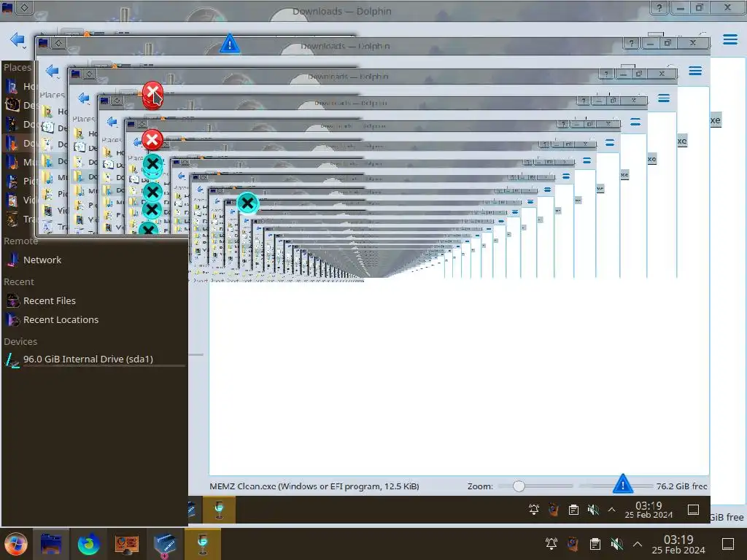Click the cyan X icon farthest right in the tunnel
The height and width of the screenshot is (560, 747).
tap(247, 203)
